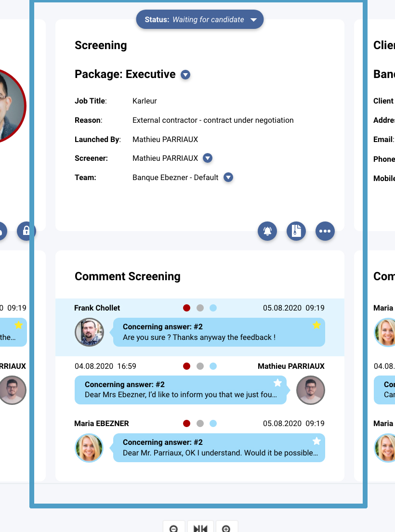Screen dimensions: 395x532
Task: Click the 'Comment Screening' heading
Action: [x=128, y=276]
